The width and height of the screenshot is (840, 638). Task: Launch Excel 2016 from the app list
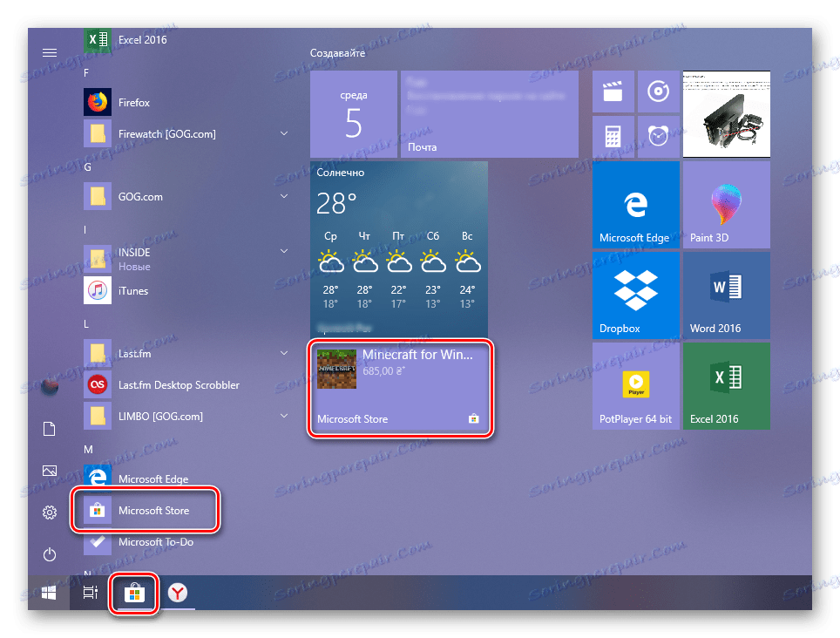click(x=186, y=40)
